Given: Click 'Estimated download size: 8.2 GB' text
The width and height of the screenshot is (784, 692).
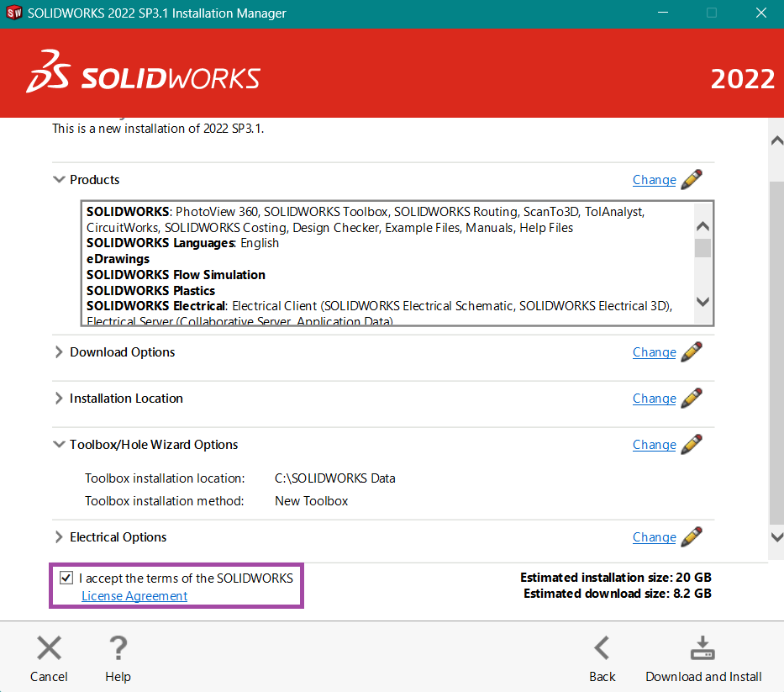Looking at the screenshot, I should coord(618,594).
